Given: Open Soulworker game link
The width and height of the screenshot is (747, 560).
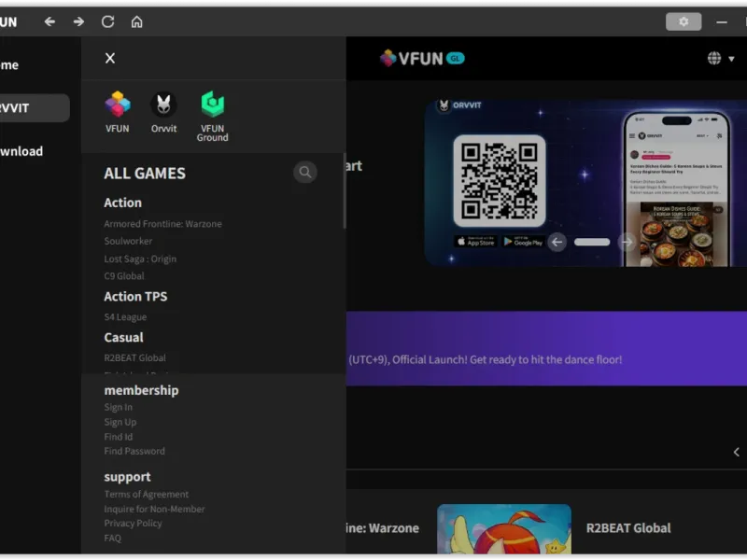Looking at the screenshot, I should 128,241.
